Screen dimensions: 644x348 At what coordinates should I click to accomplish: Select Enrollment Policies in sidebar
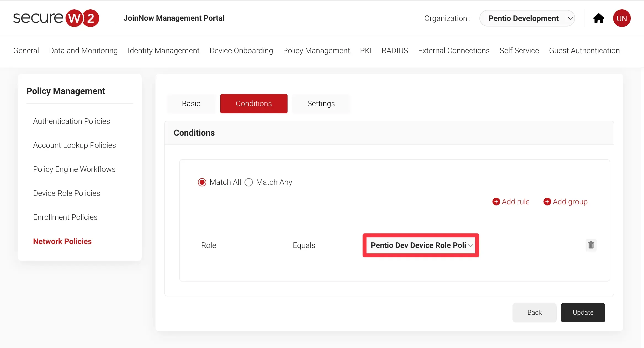65,217
